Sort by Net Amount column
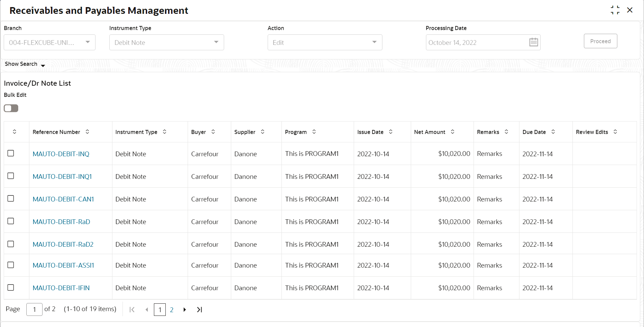 point(453,132)
